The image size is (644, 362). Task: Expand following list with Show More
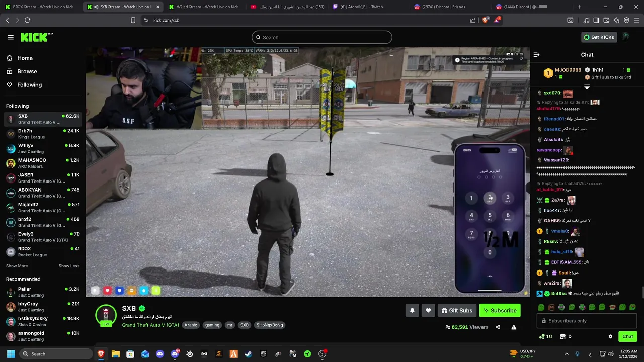click(17, 266)
